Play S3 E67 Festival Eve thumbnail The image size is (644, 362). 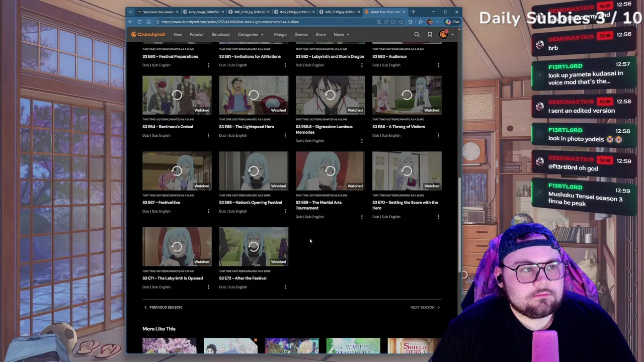(177, 171)
